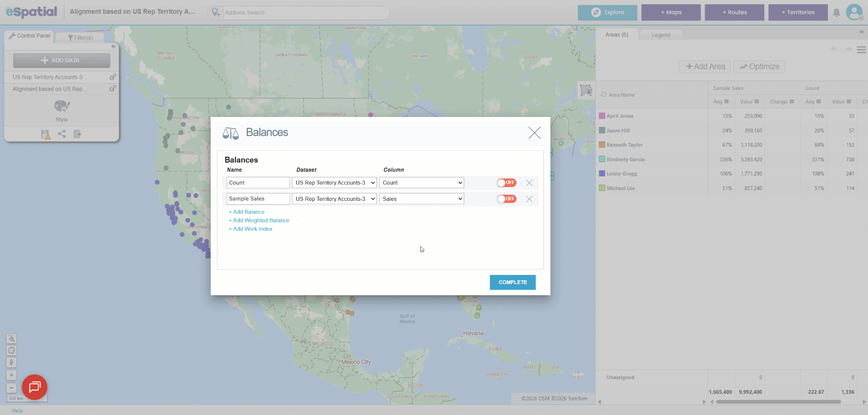Click the eSpatial logo
This screenshot has height=415, width=868.
(31, 12)
